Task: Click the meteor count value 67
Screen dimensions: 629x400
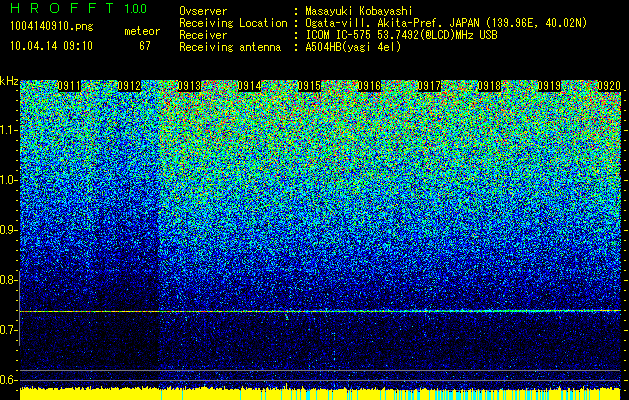Action: point(145,46)
